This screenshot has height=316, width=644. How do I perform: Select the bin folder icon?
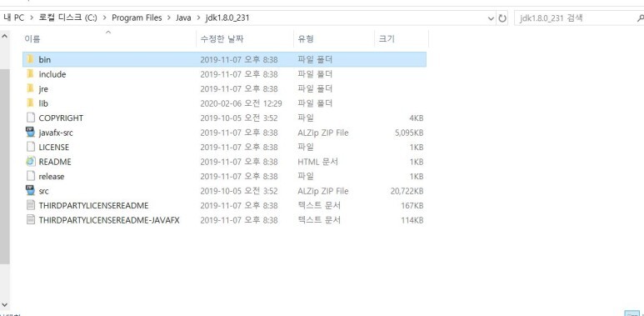(x=30, y=59)
